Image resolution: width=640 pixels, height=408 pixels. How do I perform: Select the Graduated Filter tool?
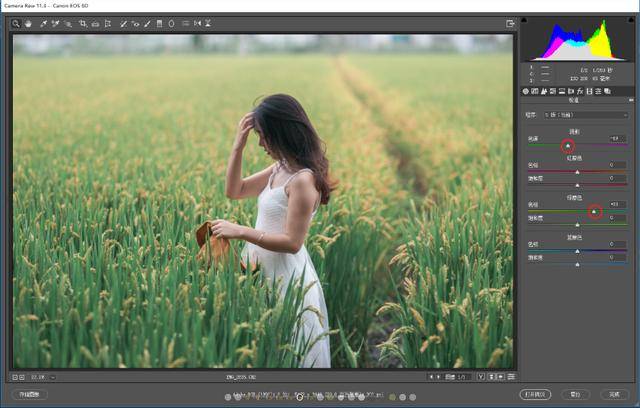click(160, 23)
